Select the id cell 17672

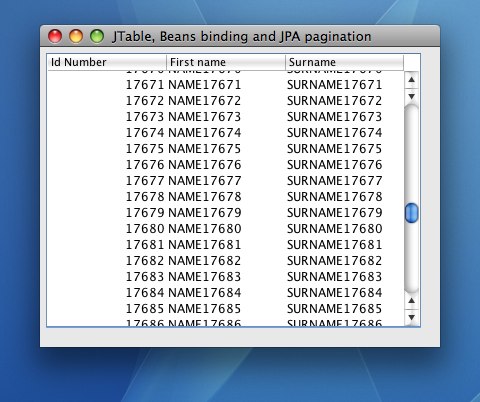[x=107, y=101]
